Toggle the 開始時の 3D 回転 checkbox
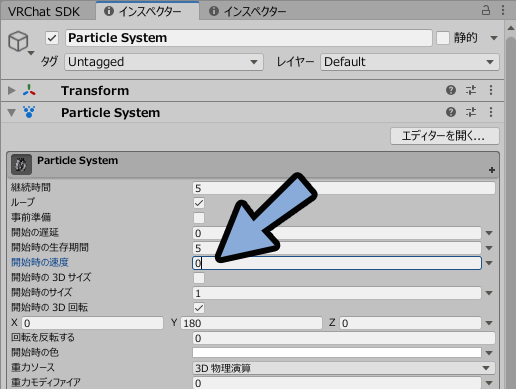 coord(199,308)
